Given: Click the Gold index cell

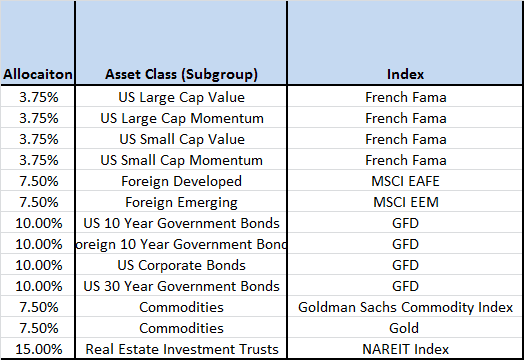Looking at the screenshot, I should tap(405, 328).
